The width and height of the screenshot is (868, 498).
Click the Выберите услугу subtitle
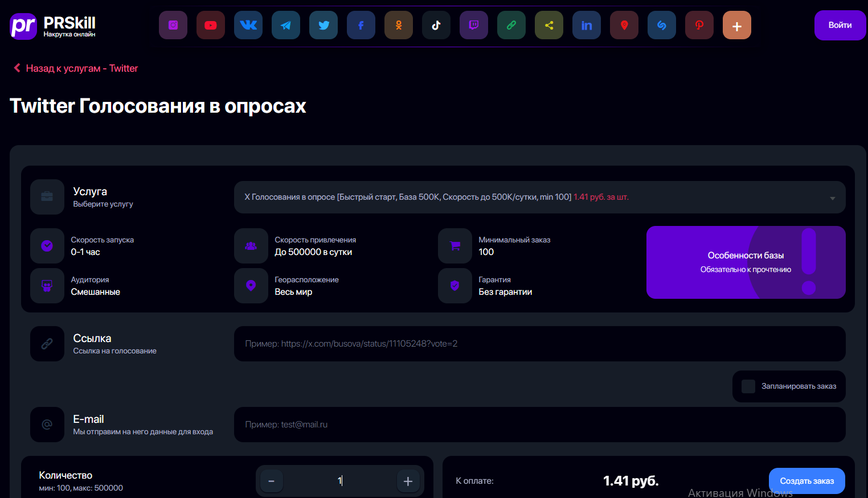click(103, 204)
